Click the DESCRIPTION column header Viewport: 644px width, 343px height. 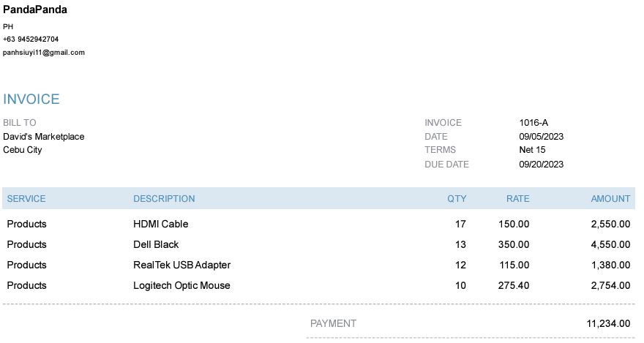[x=164, y=199]
